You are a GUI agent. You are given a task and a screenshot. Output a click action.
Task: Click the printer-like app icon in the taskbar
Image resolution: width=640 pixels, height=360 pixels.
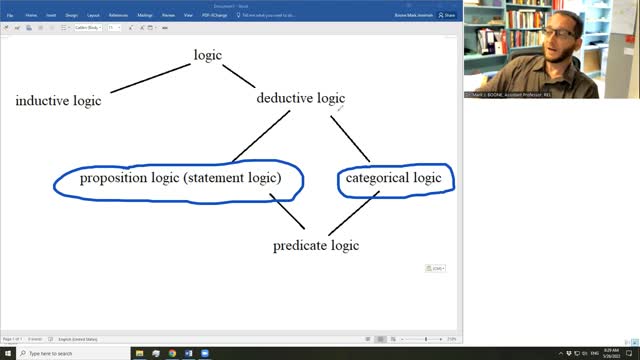click(156, 353)
